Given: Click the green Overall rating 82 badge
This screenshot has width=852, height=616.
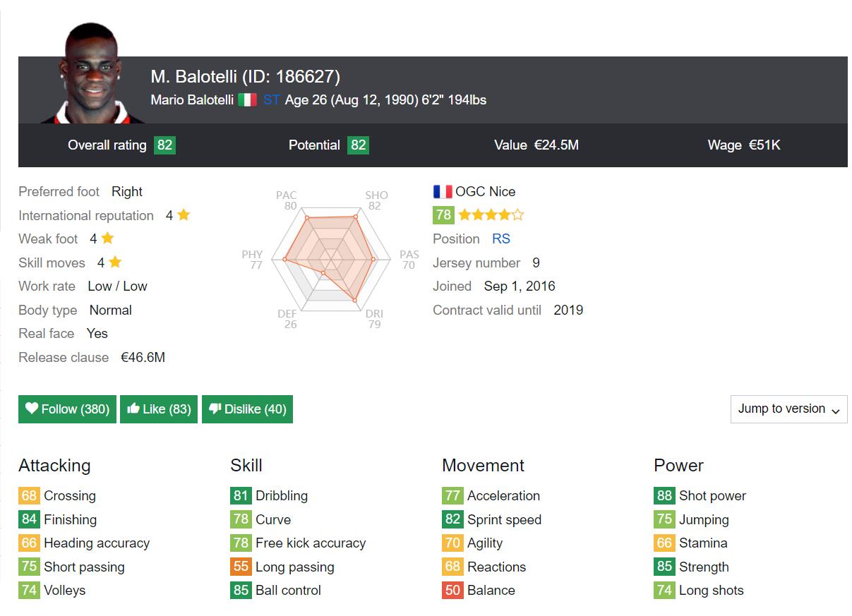Looking at the screenshot, I should pyautogui.click(x=164, y=145).
